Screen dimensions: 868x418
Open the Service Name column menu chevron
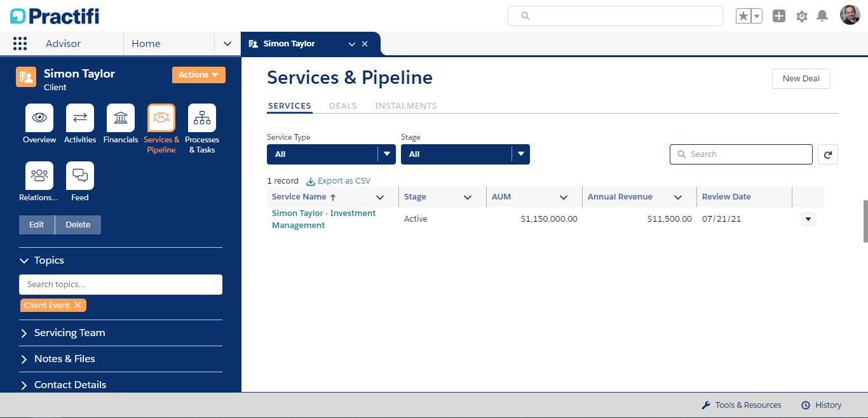pyautogui.click(x=380, y=198)
